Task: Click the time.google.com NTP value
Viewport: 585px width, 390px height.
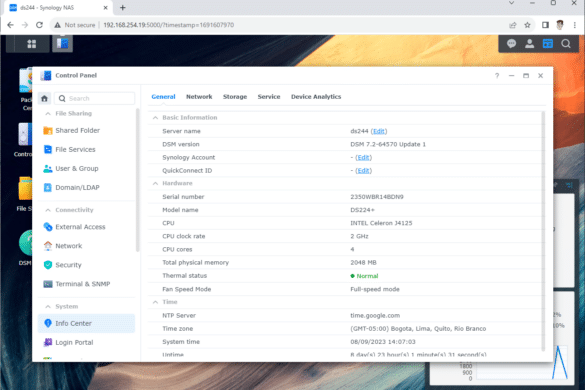Action: coord(375,315)
